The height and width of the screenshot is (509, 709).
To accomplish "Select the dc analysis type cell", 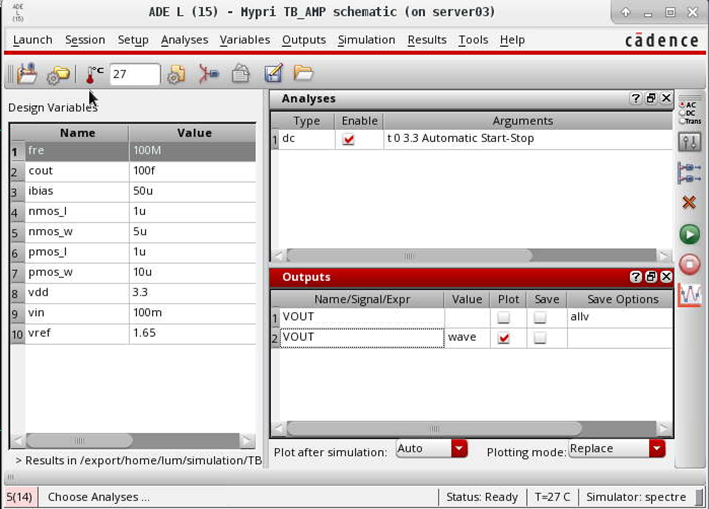I will point(307,139).
